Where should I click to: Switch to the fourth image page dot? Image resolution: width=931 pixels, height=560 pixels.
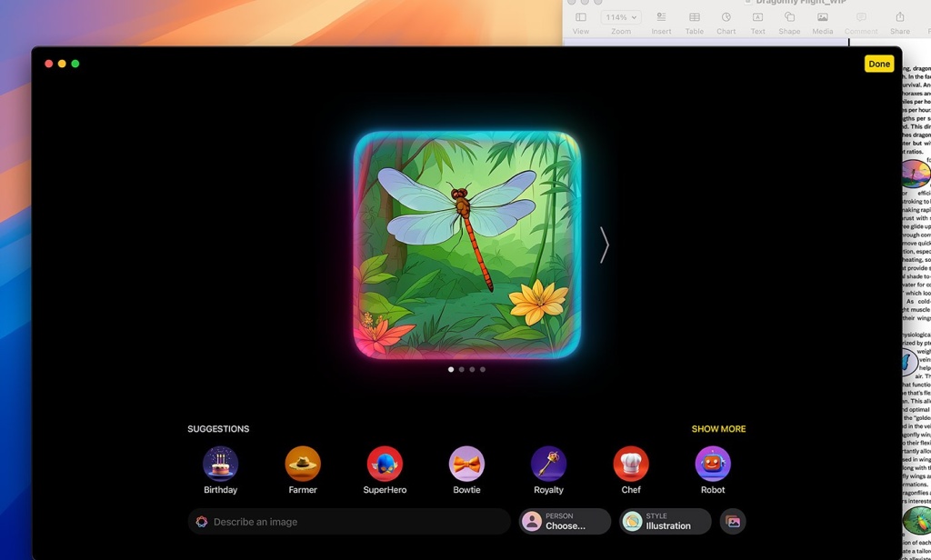click(x=483, y=370)
